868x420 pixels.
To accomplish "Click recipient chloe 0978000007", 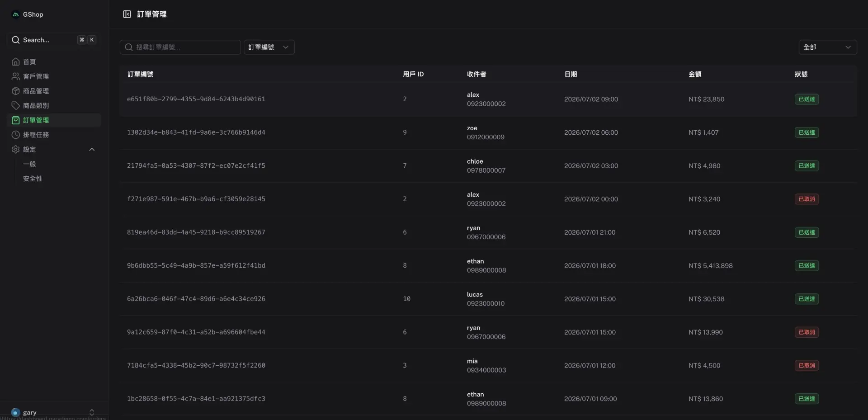I will click(x=486, y=165).
